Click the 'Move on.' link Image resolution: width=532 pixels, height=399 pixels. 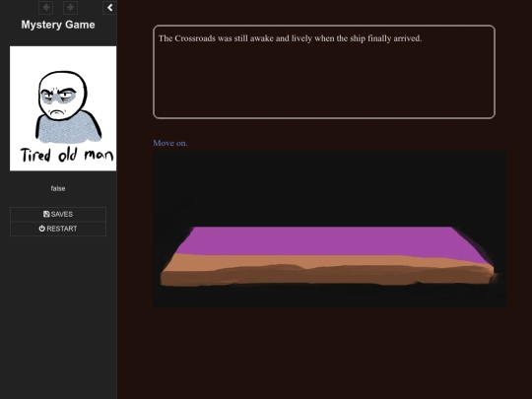coord(170,143)
